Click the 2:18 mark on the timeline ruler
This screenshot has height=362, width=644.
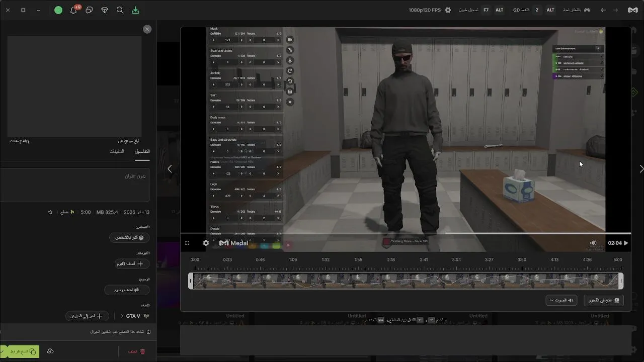391,259
